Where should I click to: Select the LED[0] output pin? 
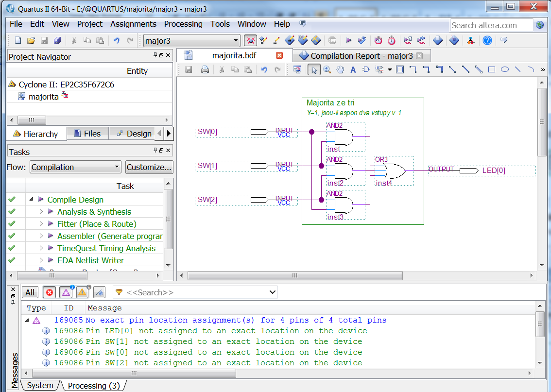coord(482,170)
